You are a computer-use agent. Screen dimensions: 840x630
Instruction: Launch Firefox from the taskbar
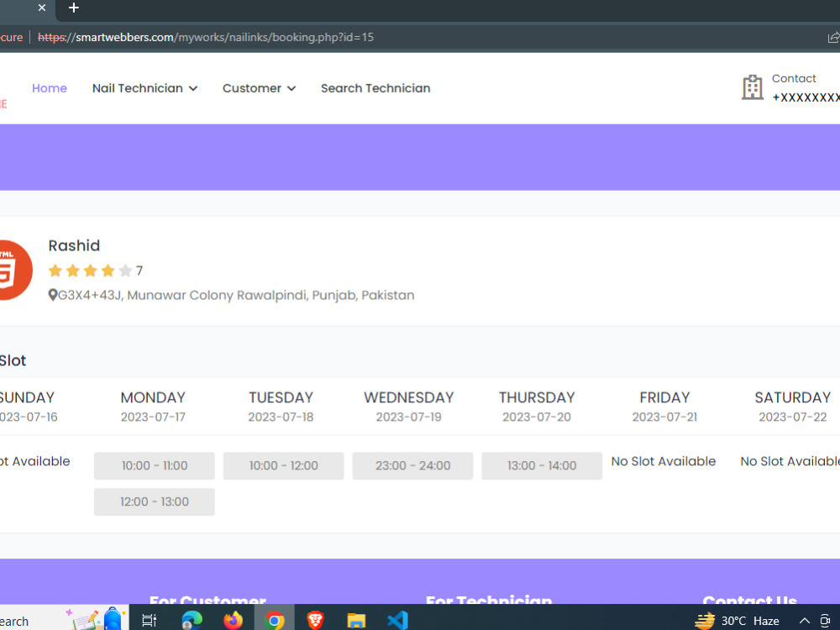[233, 621]
